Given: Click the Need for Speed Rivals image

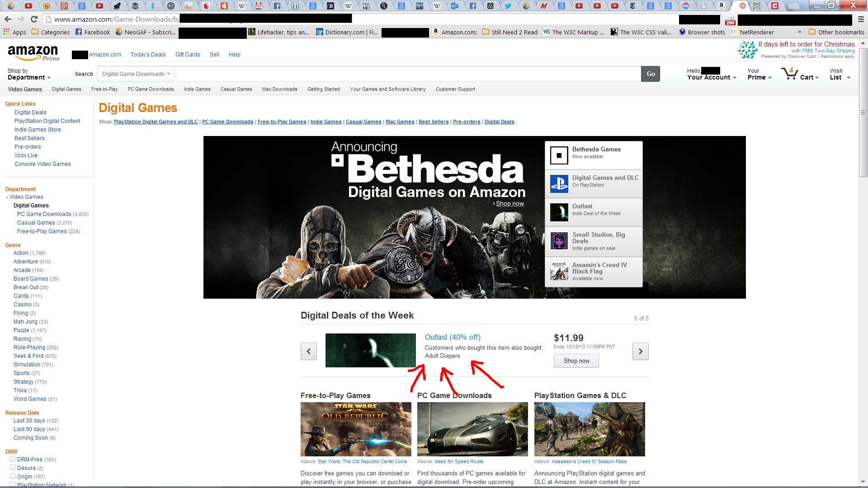Looking at the screenshot, I should 472,429.
